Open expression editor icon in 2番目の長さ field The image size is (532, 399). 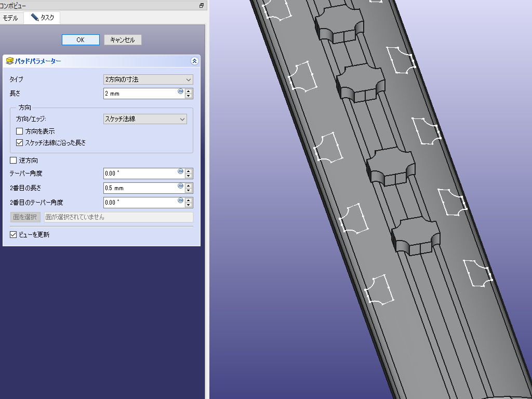coord(180,186)
